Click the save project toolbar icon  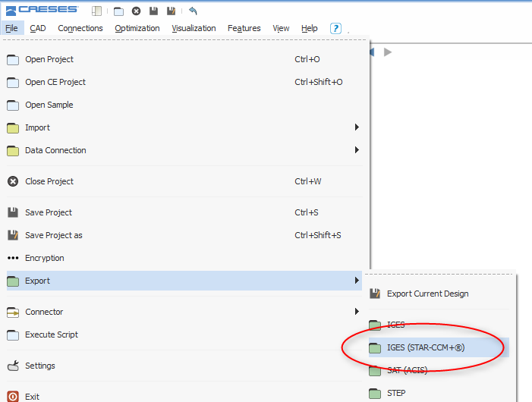[154, 11]
